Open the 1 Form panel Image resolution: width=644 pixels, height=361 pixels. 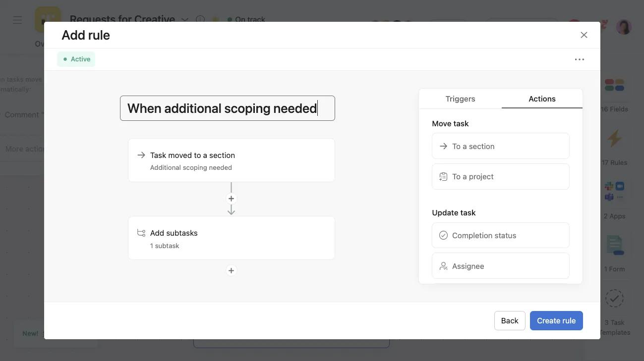tap(615, 244)
